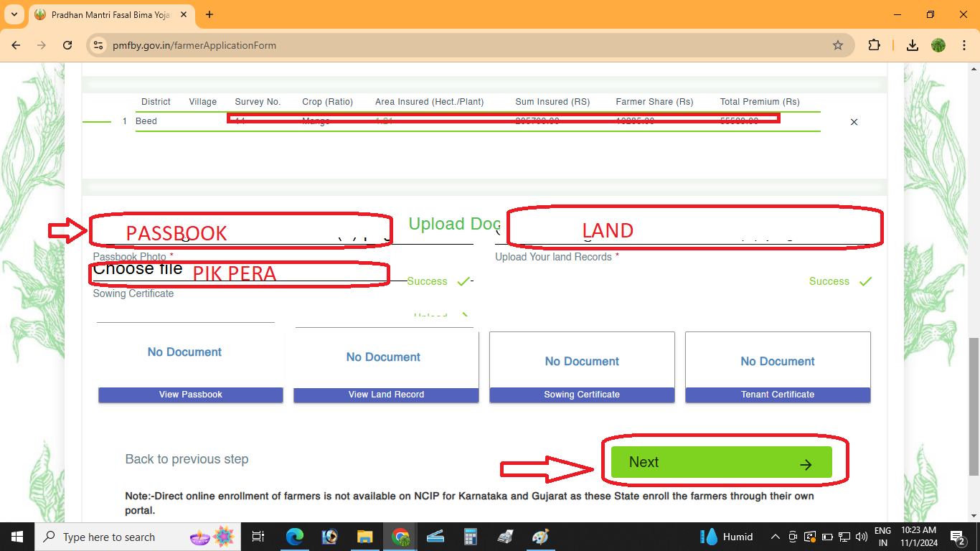
Task: Open the Downloads icon in Chrome toolbar
Action: (x=912, y=44)
